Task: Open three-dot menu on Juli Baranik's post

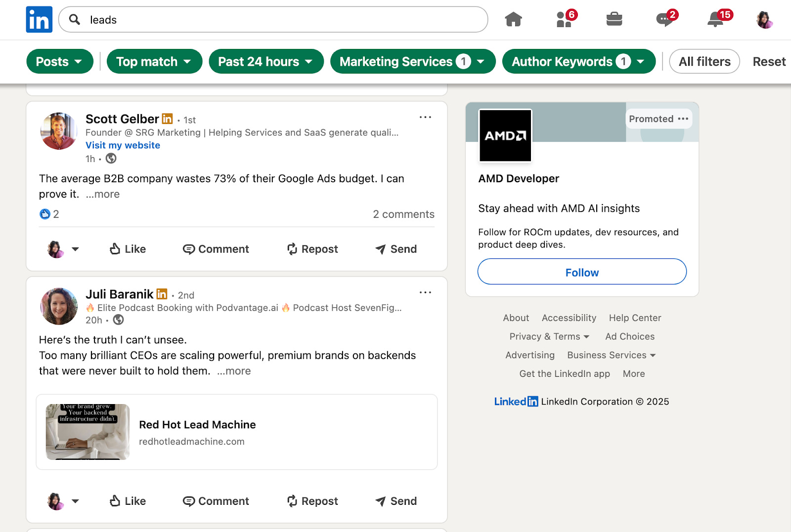Action: point(425,292)
